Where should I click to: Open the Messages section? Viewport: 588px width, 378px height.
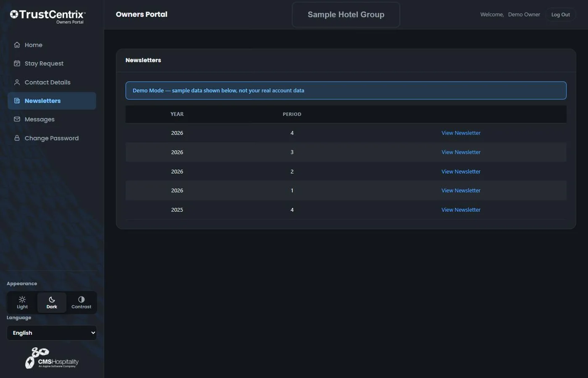52,119
